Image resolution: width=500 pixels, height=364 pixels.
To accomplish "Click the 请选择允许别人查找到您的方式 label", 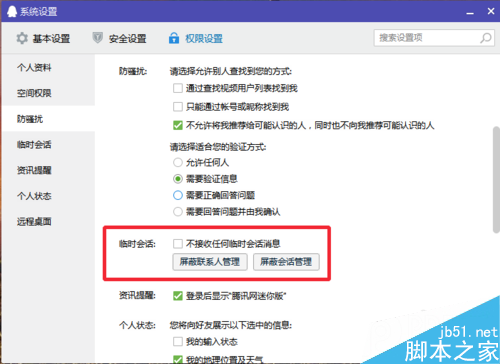I will [231, 71].
